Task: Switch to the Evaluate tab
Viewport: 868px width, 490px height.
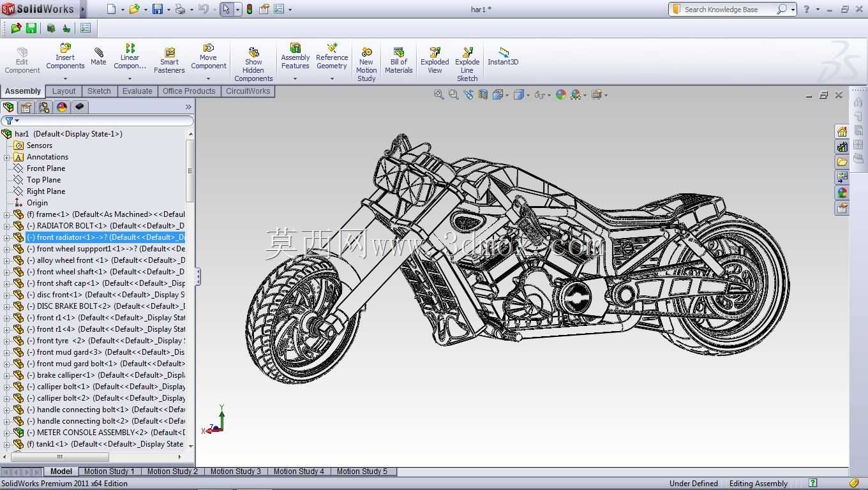Action: pos(137,91)
